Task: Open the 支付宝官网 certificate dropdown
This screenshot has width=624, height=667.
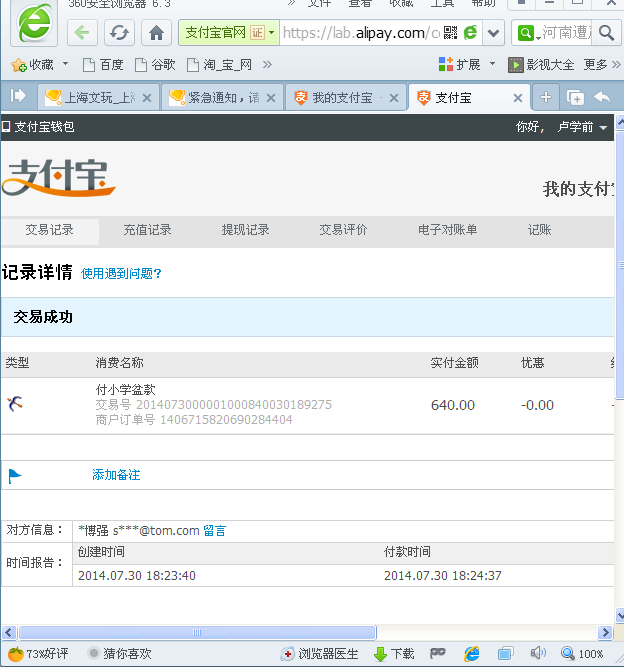Action: pos(271,32)
